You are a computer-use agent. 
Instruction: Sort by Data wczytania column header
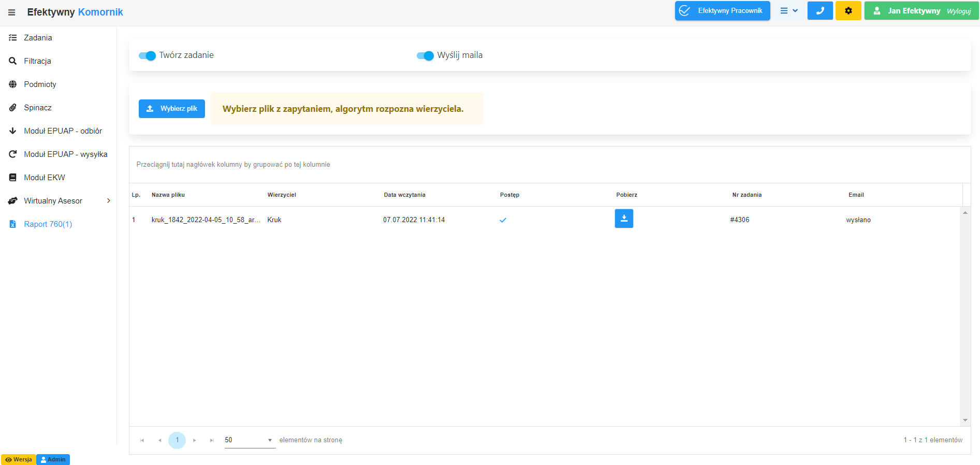404,195
